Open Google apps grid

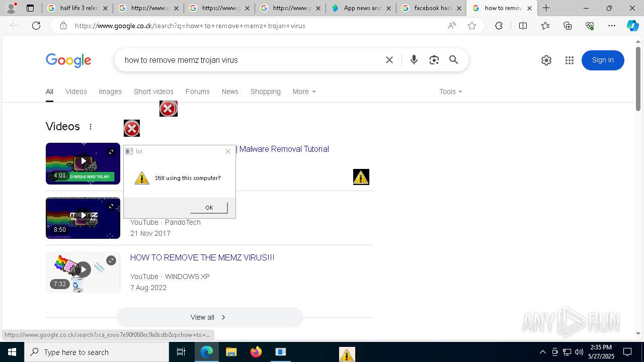point(570,60)
